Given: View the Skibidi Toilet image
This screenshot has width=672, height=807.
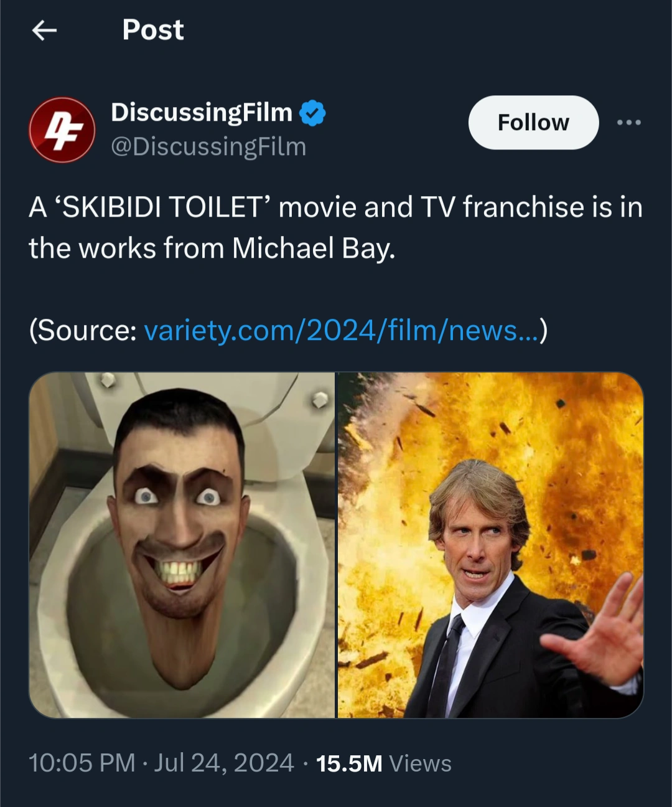Looking at the screenshot, I should 182,545.
